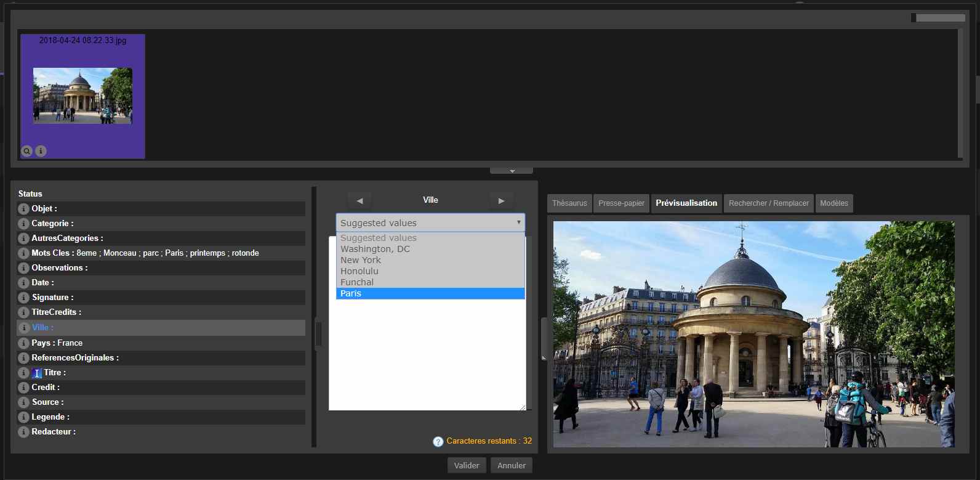The width and height of the screenshot is (980, 480).
Task: Select Paris from the suggested values
Action: tap(430, 293)
